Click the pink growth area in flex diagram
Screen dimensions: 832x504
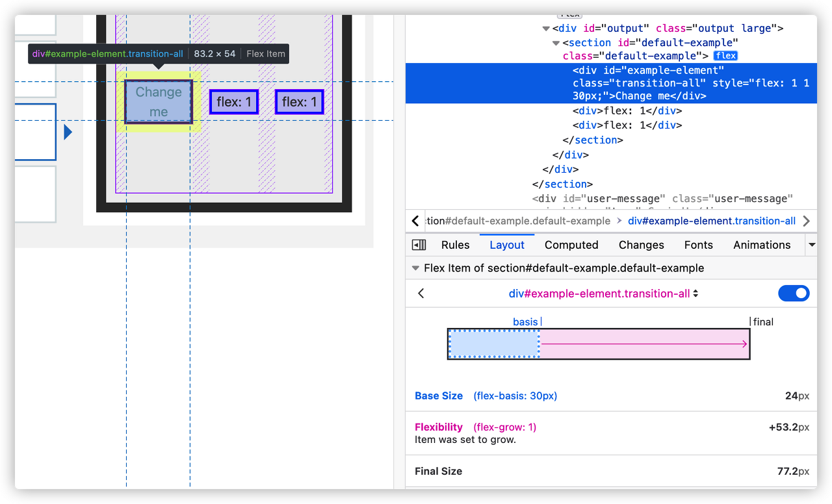(645, 344)
